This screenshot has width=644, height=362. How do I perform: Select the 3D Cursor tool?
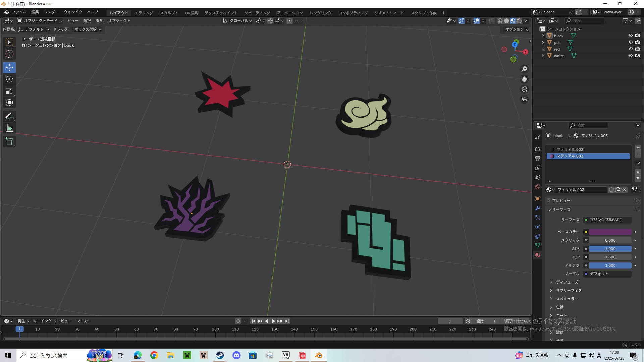9,54
